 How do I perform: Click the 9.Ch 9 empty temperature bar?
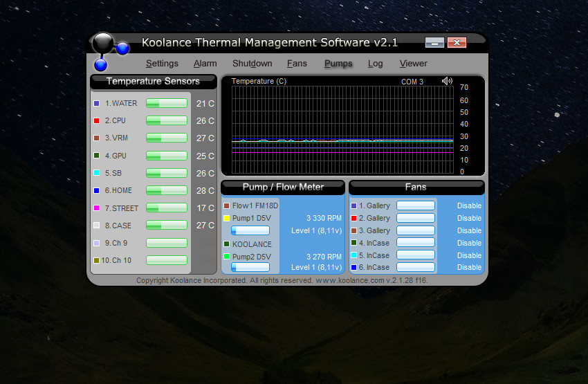point(167,243)
